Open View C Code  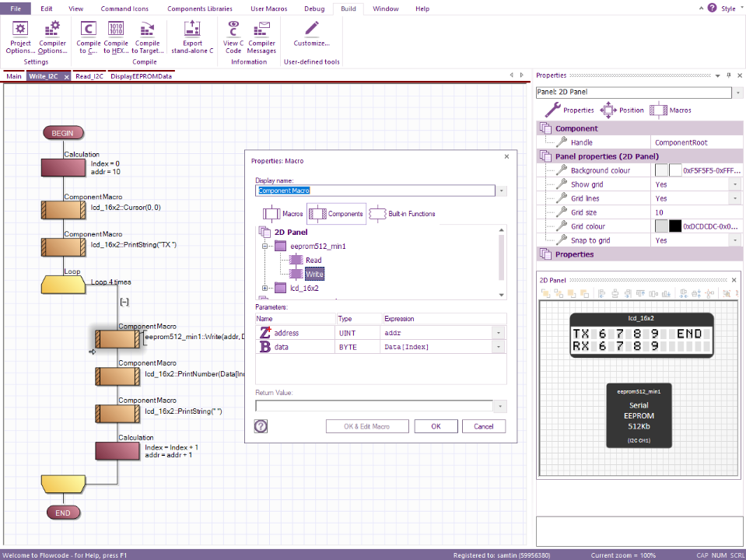[233, 37]
